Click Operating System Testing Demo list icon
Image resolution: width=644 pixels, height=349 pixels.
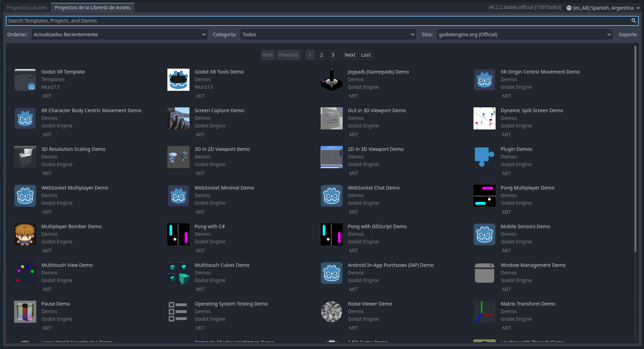[x=178, y=312]
